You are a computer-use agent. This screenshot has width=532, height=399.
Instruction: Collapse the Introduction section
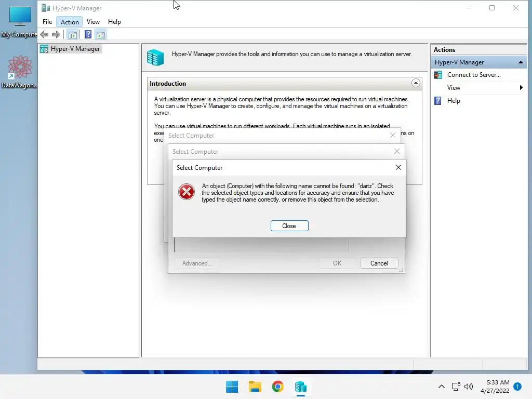[x=416, y=83]
